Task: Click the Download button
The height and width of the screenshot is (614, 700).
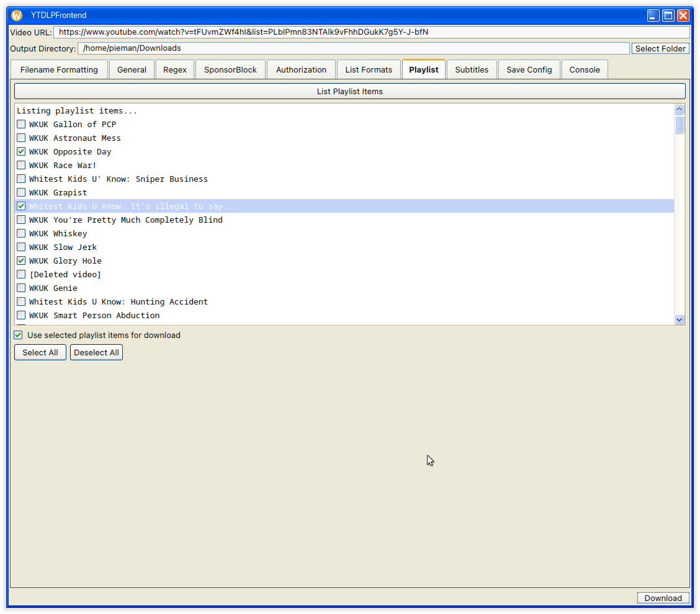Action: 663,598
